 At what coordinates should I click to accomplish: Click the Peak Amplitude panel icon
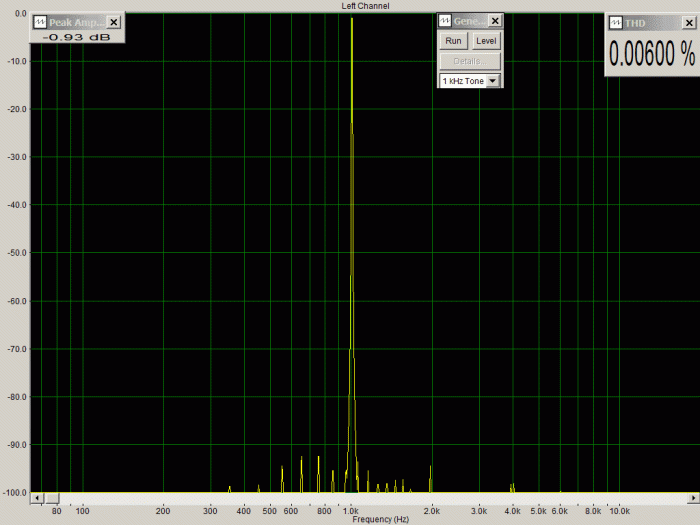39,22
